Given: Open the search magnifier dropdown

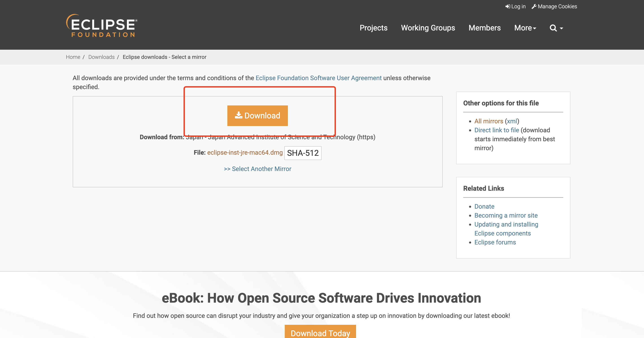Looking at the screenshot, I should click(556, 28).
